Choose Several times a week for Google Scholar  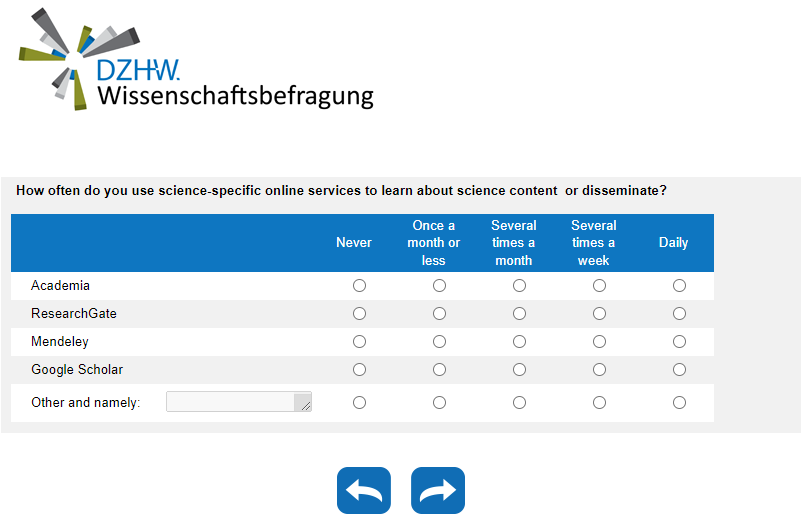coord(600,370)
